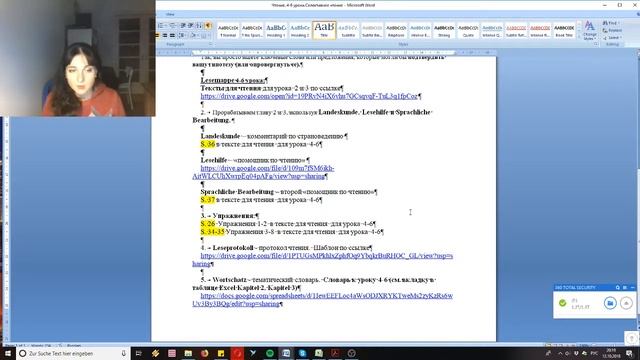Apply the Normal style
The width and height of the screenshot is (640, 360).
pos(228,31)
